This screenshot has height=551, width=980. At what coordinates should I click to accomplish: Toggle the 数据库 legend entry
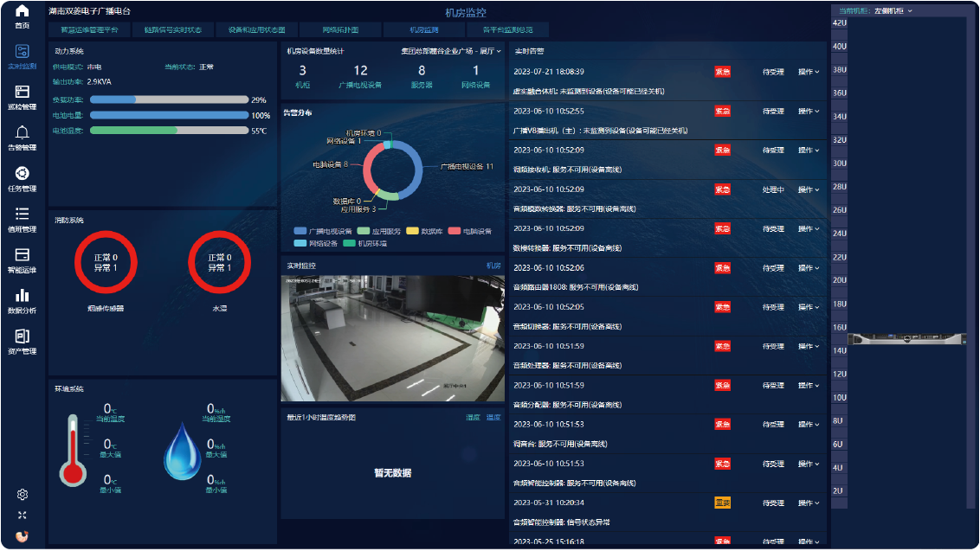click(424, 231)
